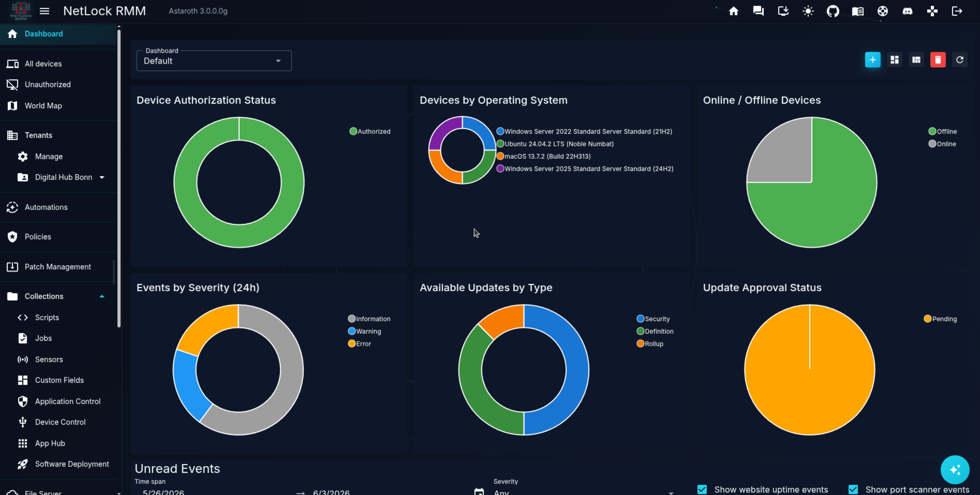The image size is (980, 495).
Task: Toggle the Information severity legend entry
Action: pyautogui.click(x=369, y=319)
